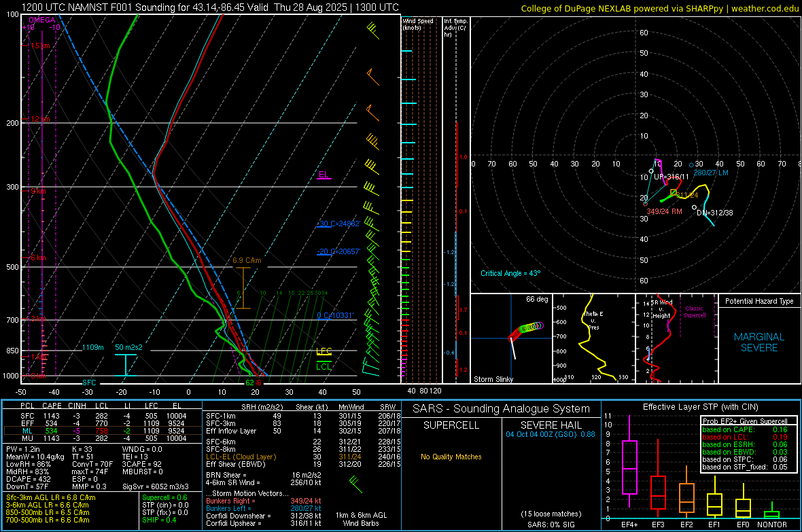Click the 'Storm Slinky' caption
This screenshot has width=802, height=532.
pyautogui.click(x=493, y=379)
